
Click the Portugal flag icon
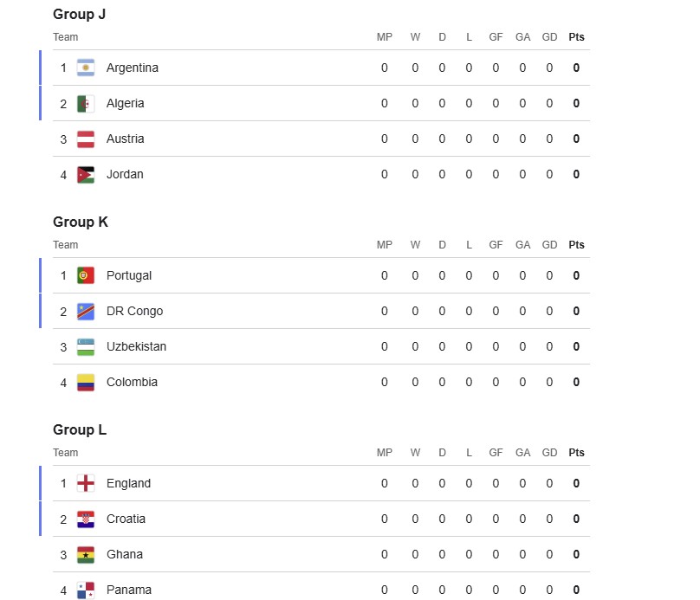[x=85, y=275]
